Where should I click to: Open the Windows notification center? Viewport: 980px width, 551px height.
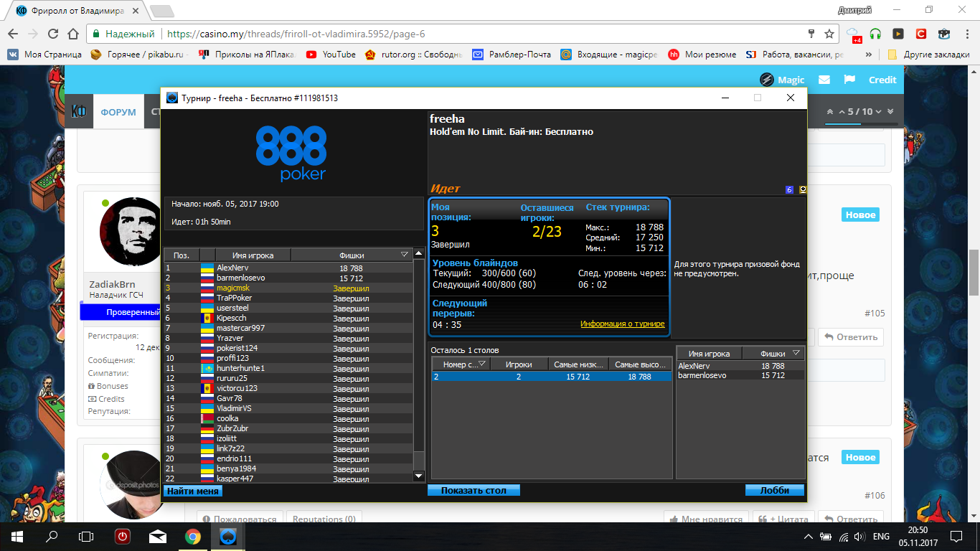(956, 536)
